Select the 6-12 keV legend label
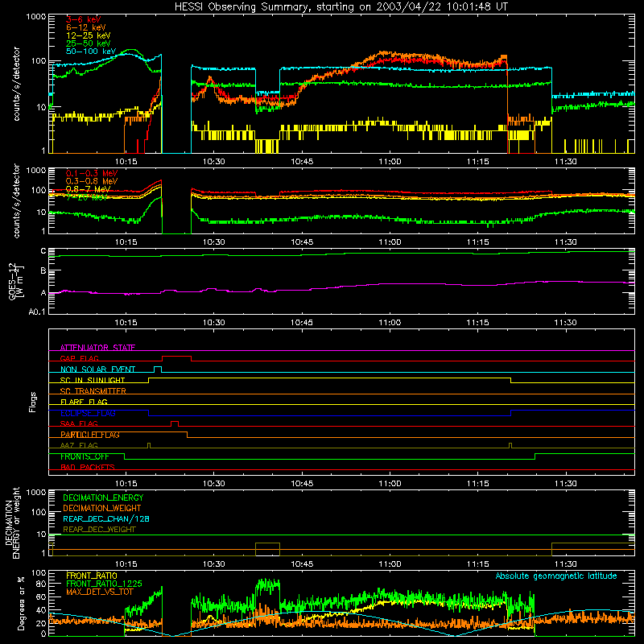 coord(86,27)
